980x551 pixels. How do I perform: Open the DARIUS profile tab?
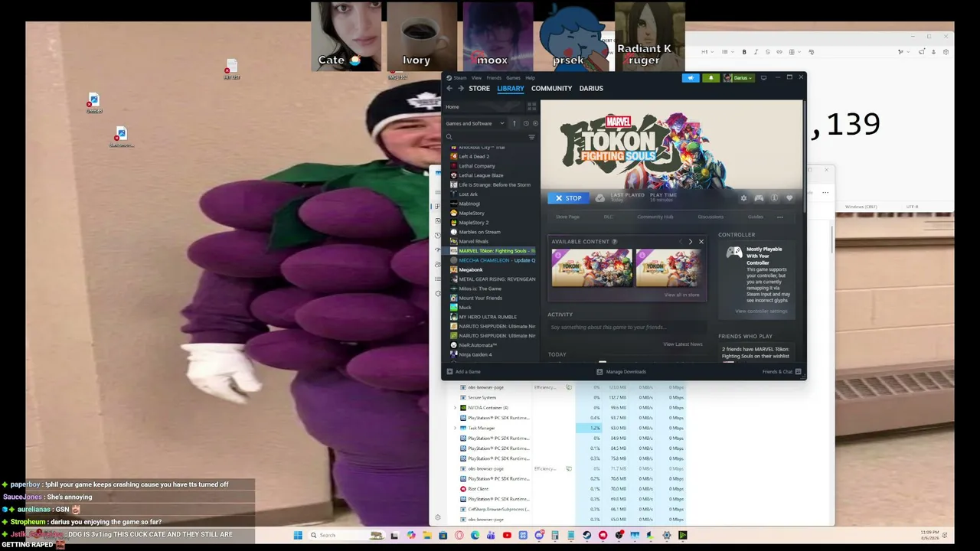pos(591,89)
